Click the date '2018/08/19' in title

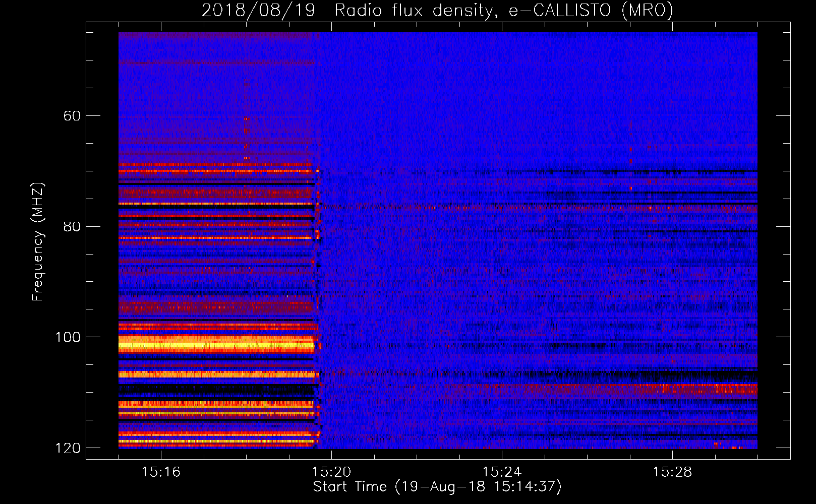258,10
